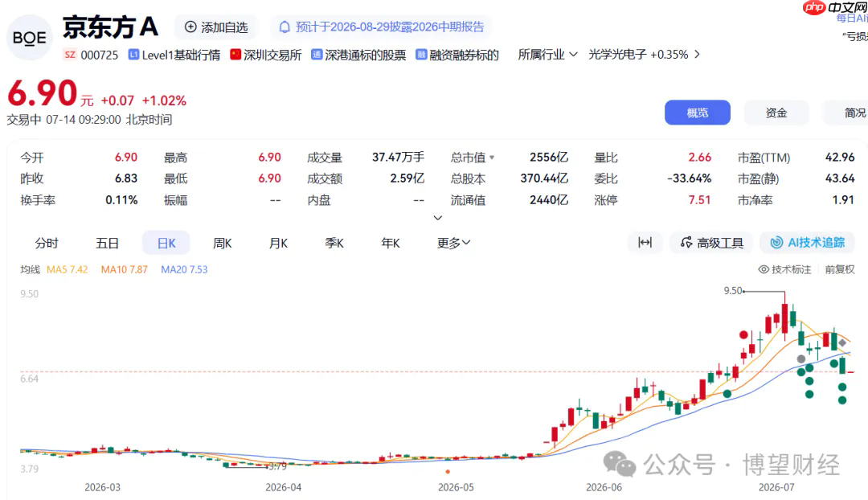
Task: Toggle the 总市值 dropdown triangle
Action: [492, 158]
